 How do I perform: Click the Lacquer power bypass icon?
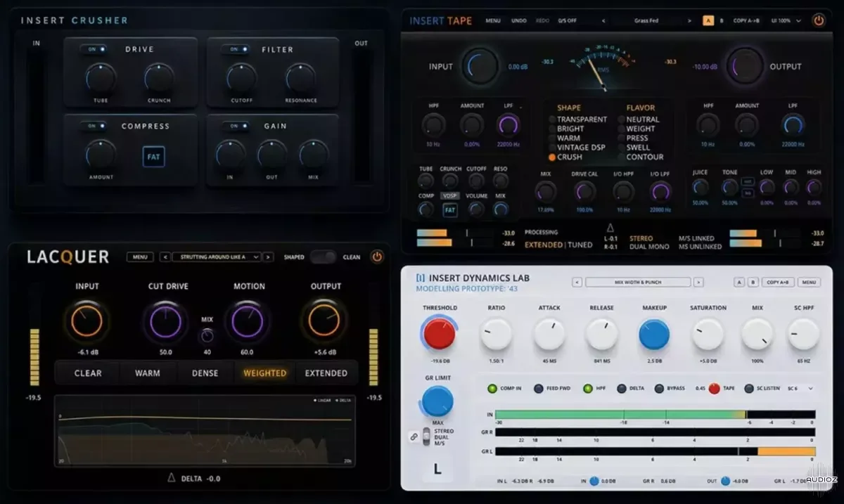pyautogui.click(x=378, y=257)
